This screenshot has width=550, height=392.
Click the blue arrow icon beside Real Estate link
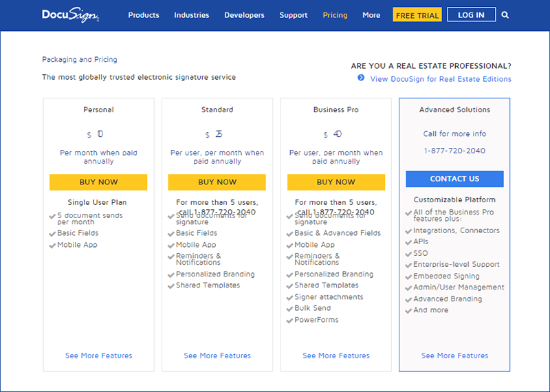pyautogui.click(x=361, y=78)
